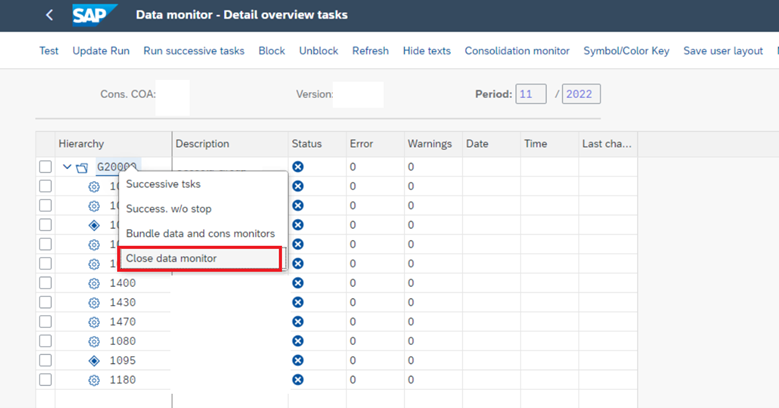The image size is (779, 408).
Task: Click the back arrow in header
Action: pyautogui.click(x=49, y=15)
